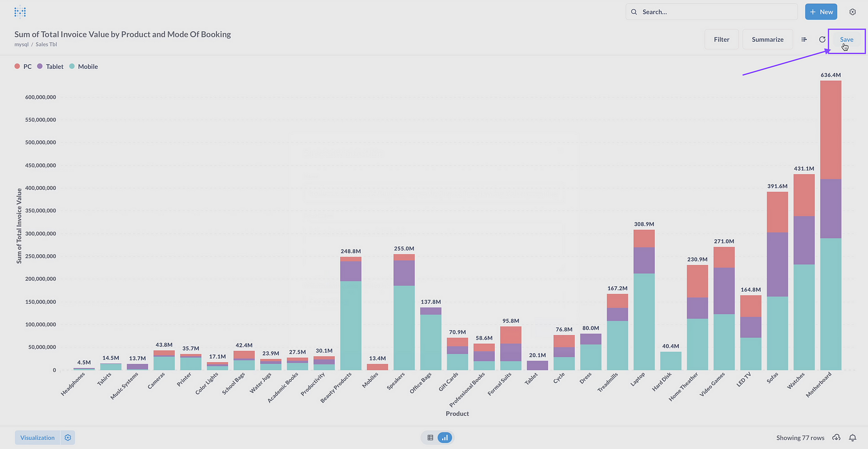Click the Metabase logo icon
The height and width of the screenshot is (449, 868).
20,12
